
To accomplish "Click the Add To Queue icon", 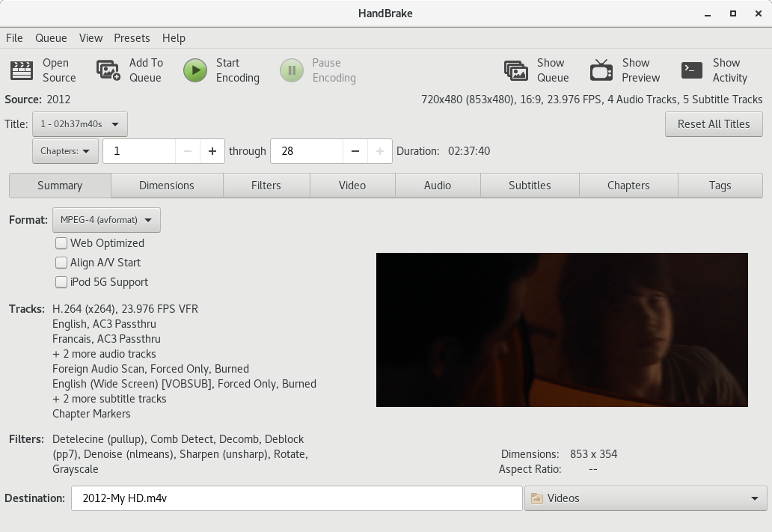I will click(x=108, y=70).
